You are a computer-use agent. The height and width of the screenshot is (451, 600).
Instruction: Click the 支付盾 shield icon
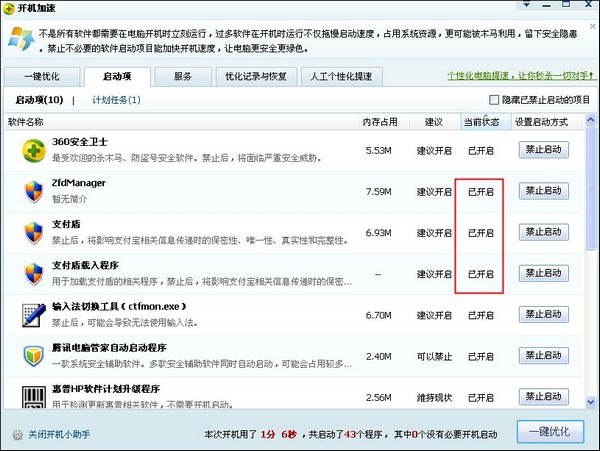click(35, 233)
